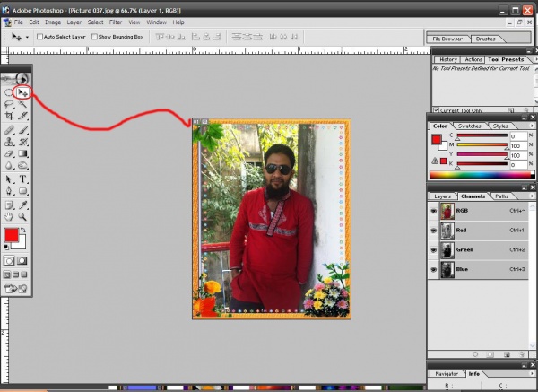Select the Notes tool
The height and width of the screenshot is (392, 538).
point(9,205)
